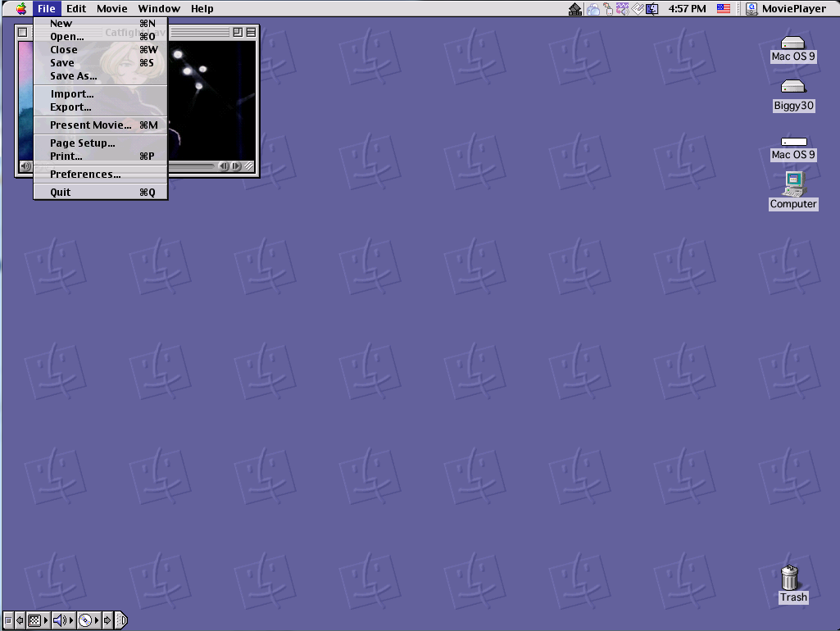This screenshot has width=840, height=631.
Task: Expand the CD player Control Strip module
Action: (97, 621)
